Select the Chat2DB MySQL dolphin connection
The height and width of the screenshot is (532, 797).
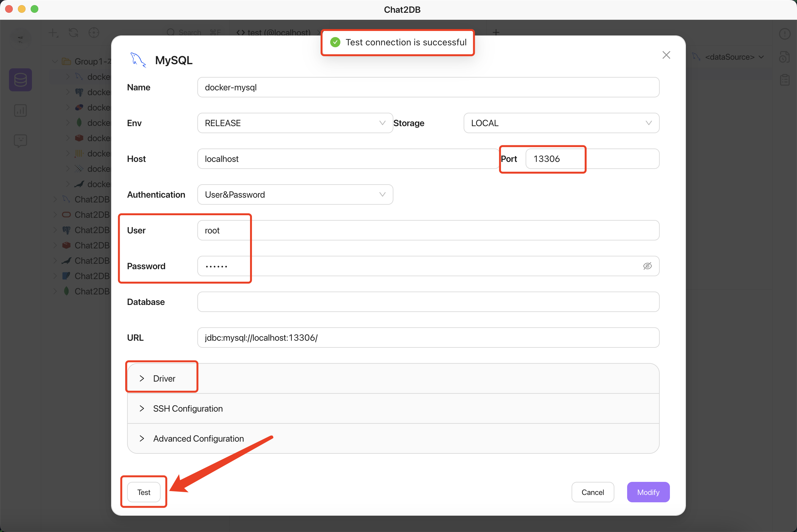point(86,200)
